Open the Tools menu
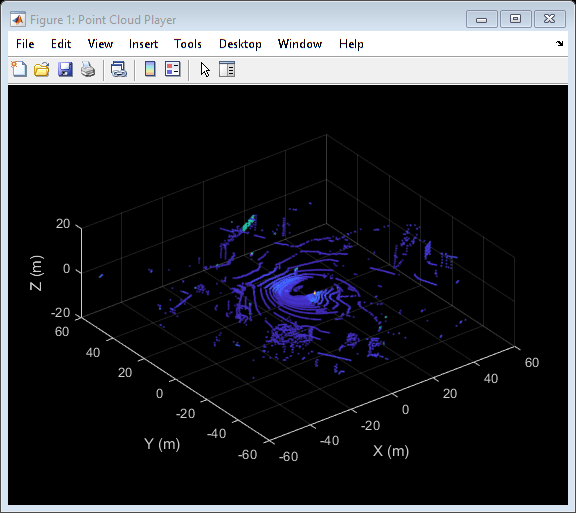This screenshot has height=513, width=576. 188,44
